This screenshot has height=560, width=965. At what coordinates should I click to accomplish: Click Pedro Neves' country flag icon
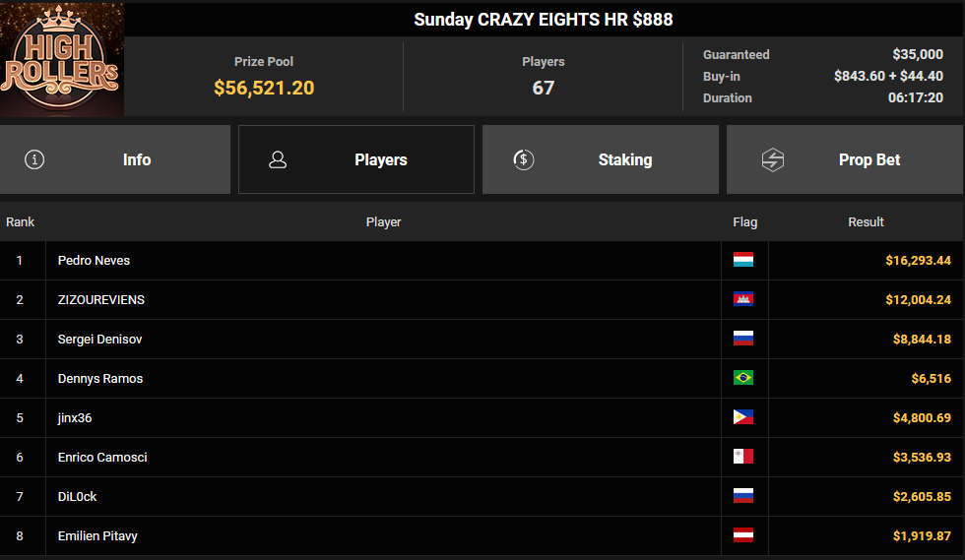pyautogui.click(x=743, y=261)
